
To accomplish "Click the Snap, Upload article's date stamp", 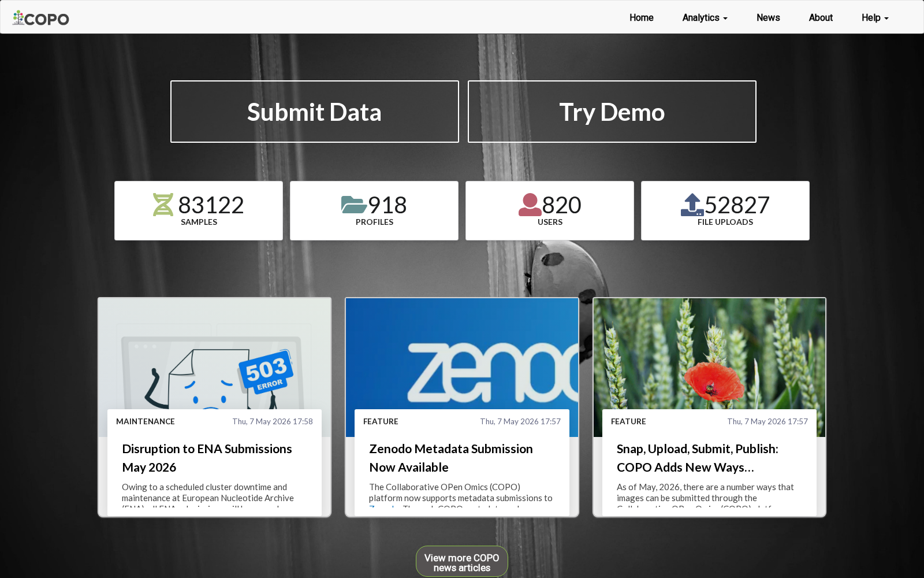I will (x=767, y=421).
